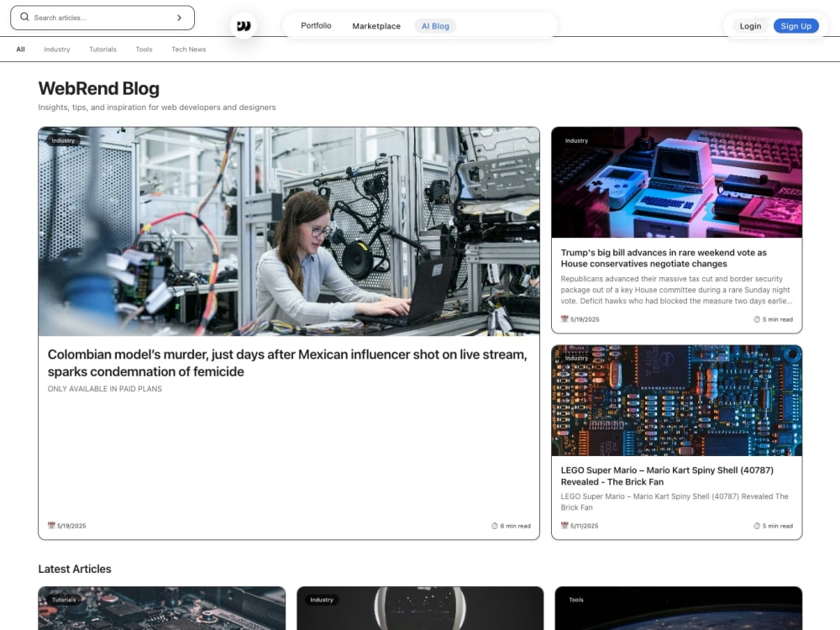The width and height of the screenshot is (840, 630).
Task: Switch to the Tutorials category filter
Action: (102, 50)
